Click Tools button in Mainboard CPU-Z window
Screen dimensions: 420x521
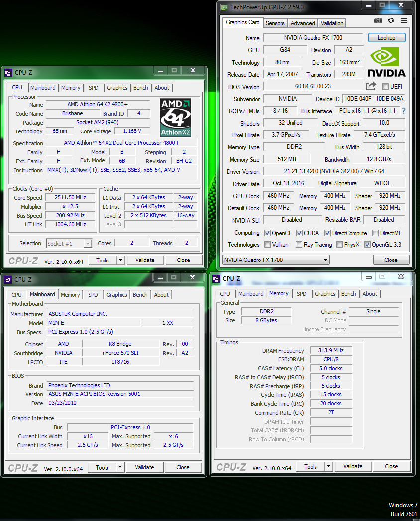tap(102, 467)
